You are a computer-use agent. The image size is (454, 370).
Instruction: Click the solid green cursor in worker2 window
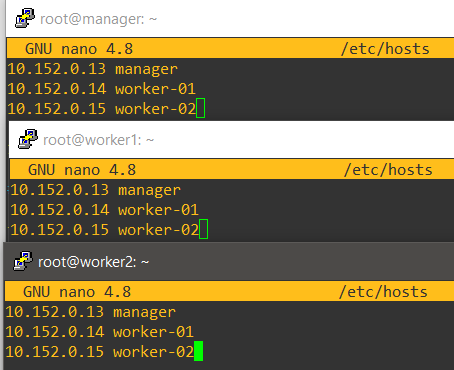[198, 351]
